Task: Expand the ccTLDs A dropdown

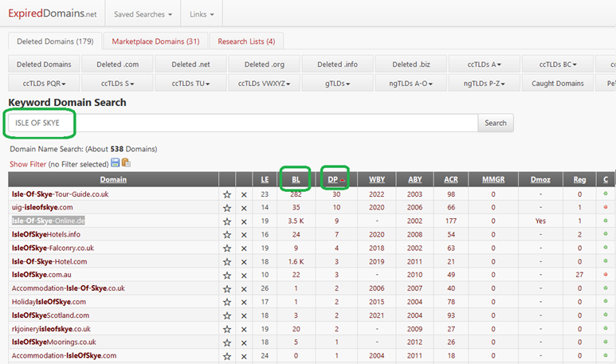Action: 485,64
